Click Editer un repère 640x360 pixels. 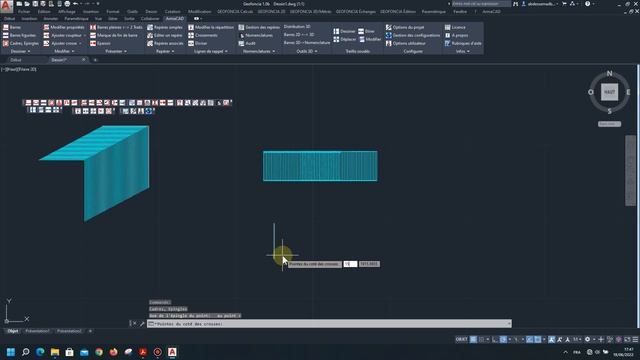pyautogui.click(x=164, y=36)
